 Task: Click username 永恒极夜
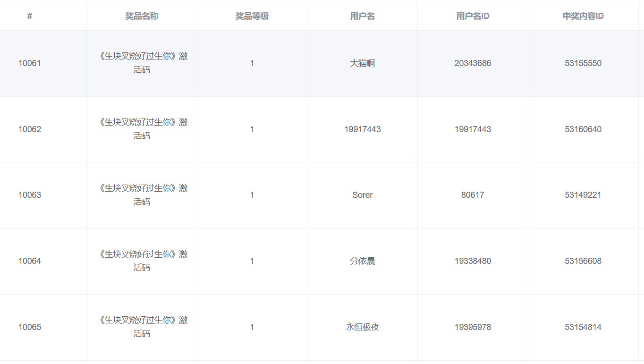click(x=363, y=327)
